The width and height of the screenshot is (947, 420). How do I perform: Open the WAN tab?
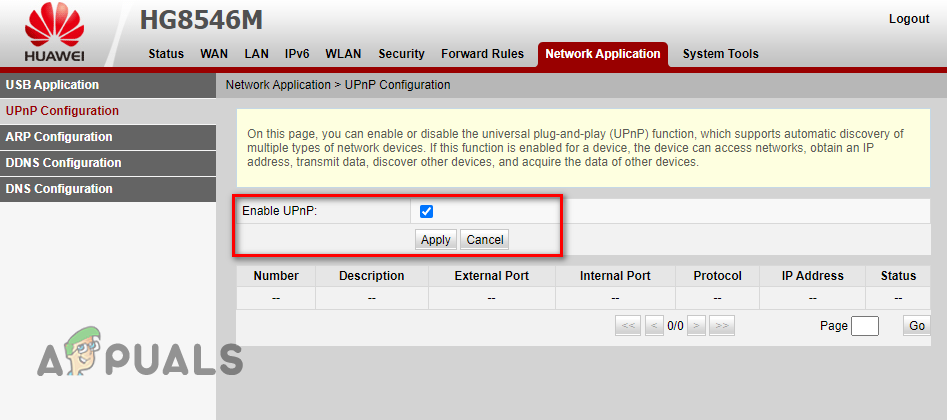coord(214,54)
